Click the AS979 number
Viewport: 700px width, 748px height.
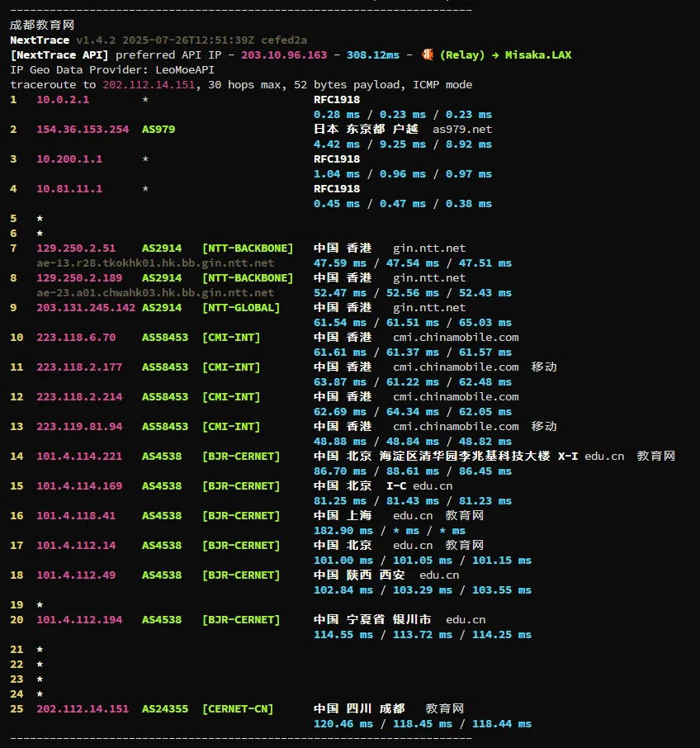[158, 130]
